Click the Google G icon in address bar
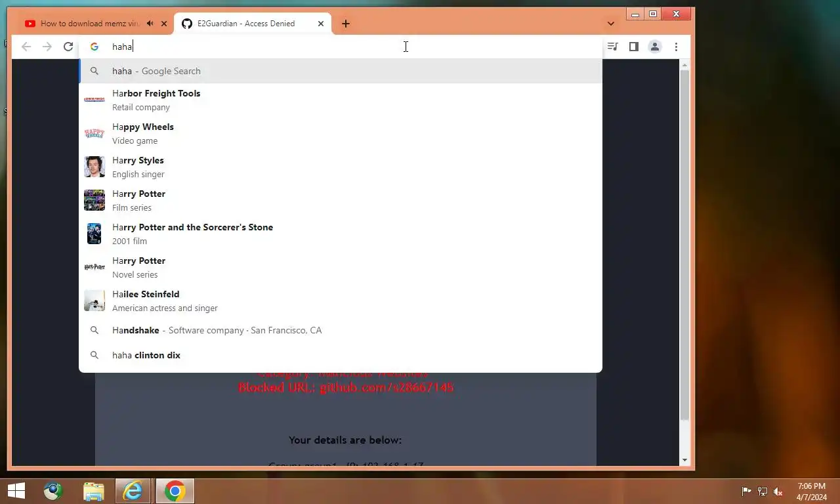Screen dimensions: 840x504 pyautogui.click(x=94, y=47)
